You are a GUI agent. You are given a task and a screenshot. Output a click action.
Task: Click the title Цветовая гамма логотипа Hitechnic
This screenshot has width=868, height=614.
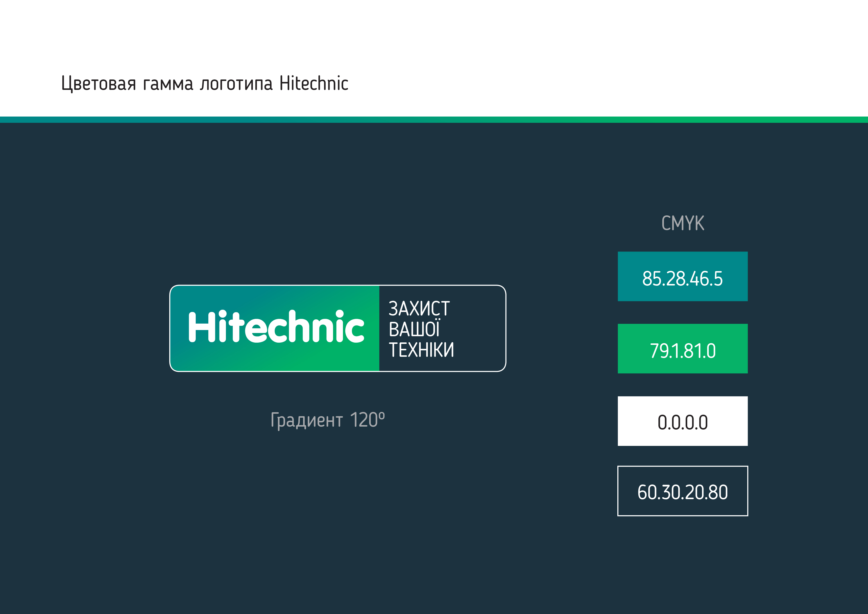205,83
